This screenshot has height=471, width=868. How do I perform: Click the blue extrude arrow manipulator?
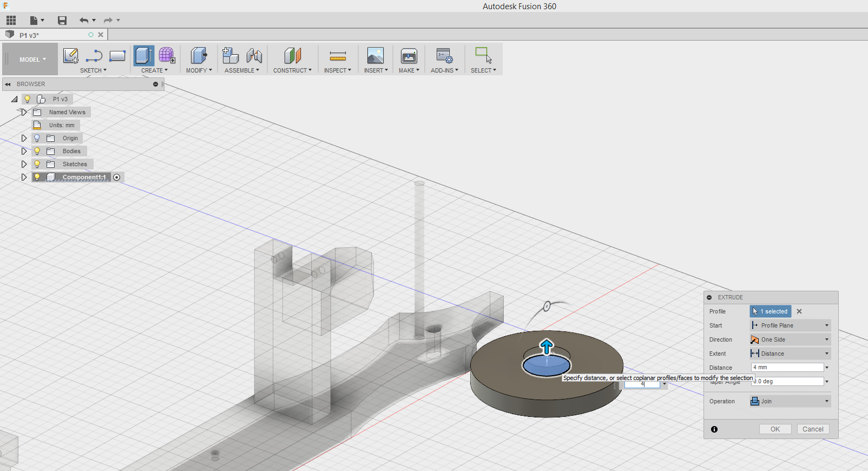tap(547, 346)
